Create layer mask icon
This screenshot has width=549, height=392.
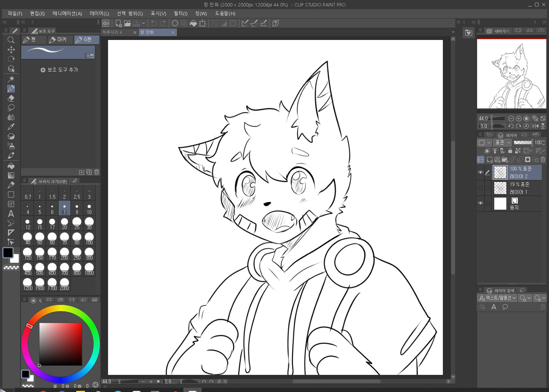pyautogui.click(x=528, y=159)
